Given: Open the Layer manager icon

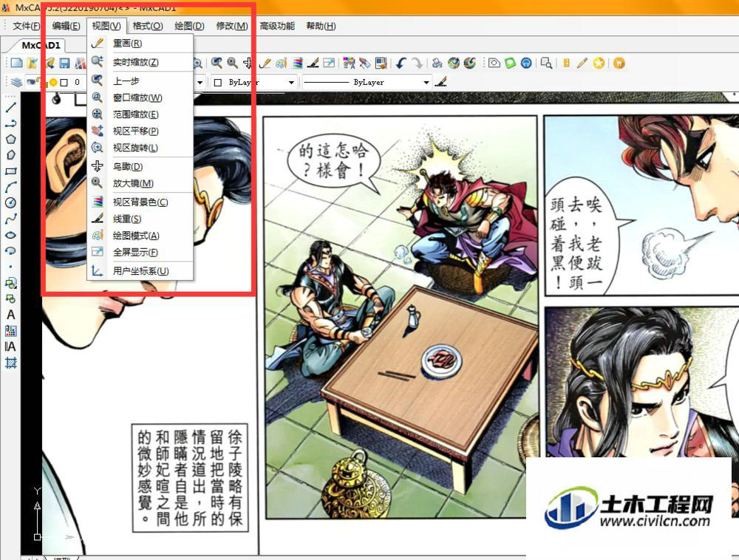Looking at the screenshot, I should [x=16, y=83].
